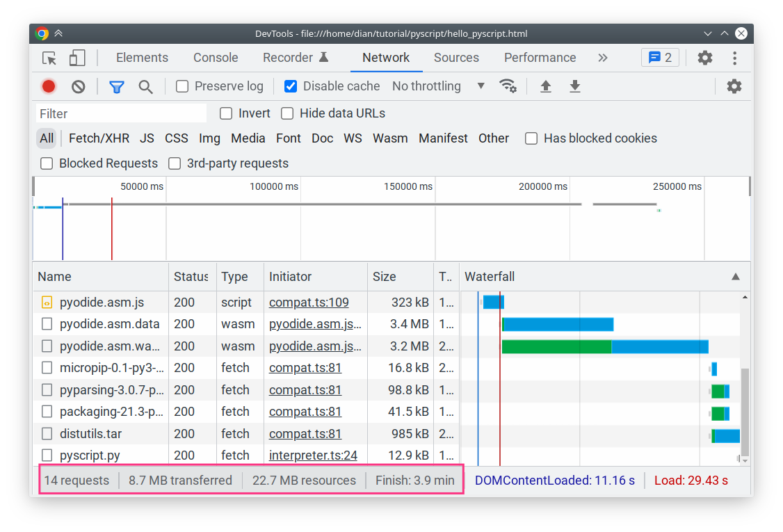The height and width of the screenshot is (532, 783).
Task: Export the network log as HAR
Action: coord(574,86)
